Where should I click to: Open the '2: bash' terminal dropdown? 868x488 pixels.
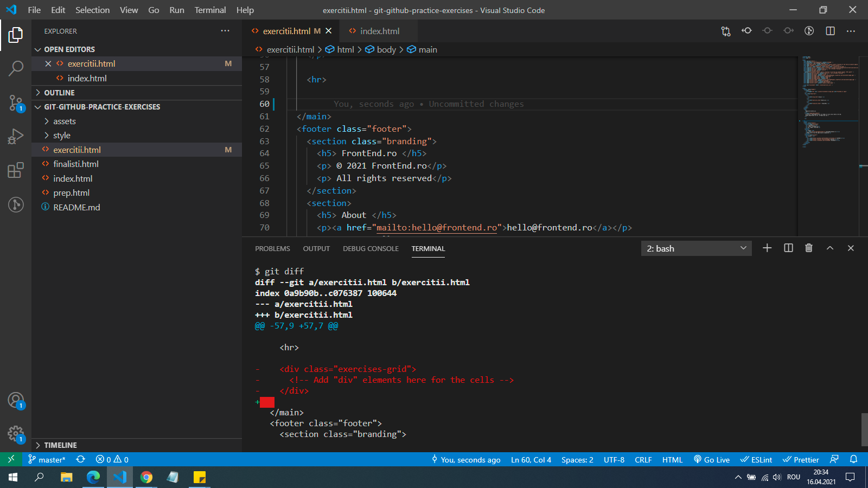696,248
